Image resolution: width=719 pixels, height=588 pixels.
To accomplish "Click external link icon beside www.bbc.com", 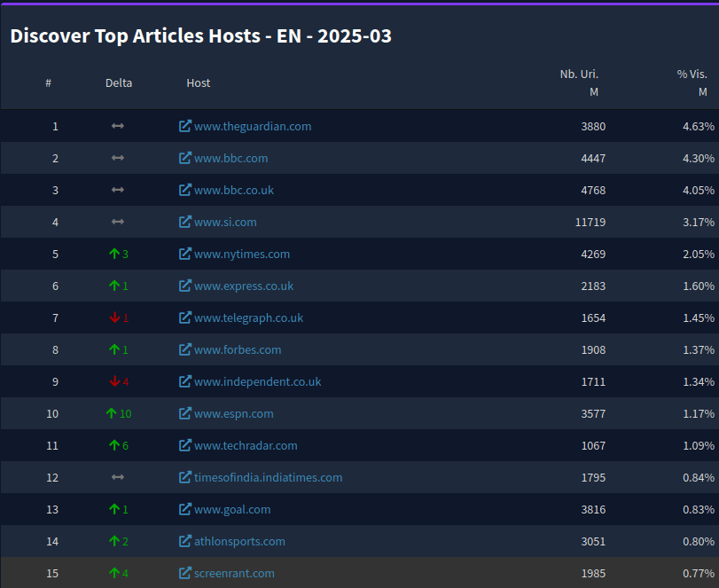I will tap(184, 158).
